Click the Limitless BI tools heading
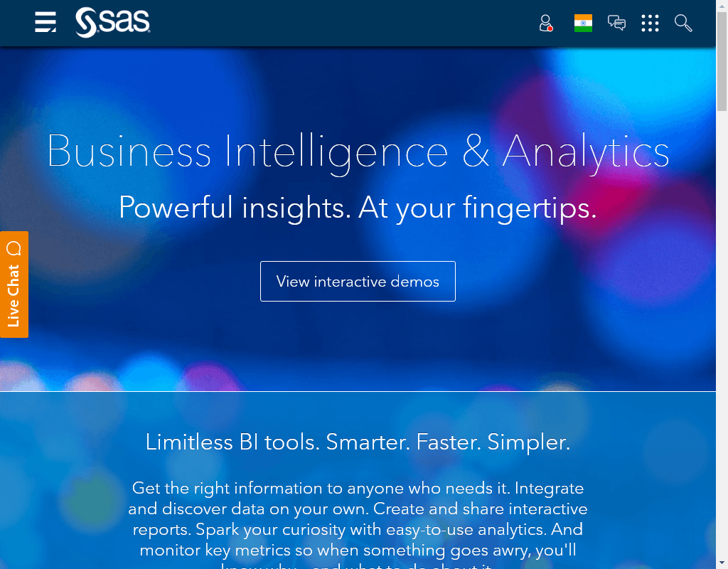This screenshot has width=728, height=569. 358,442
